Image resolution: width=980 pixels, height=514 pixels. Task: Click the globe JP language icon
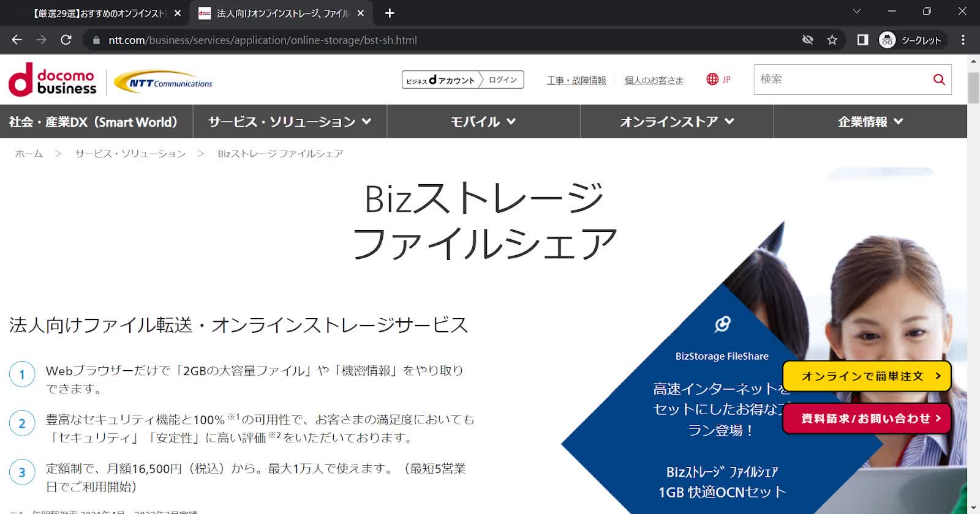pyautogui.click(x=718, y=79)
